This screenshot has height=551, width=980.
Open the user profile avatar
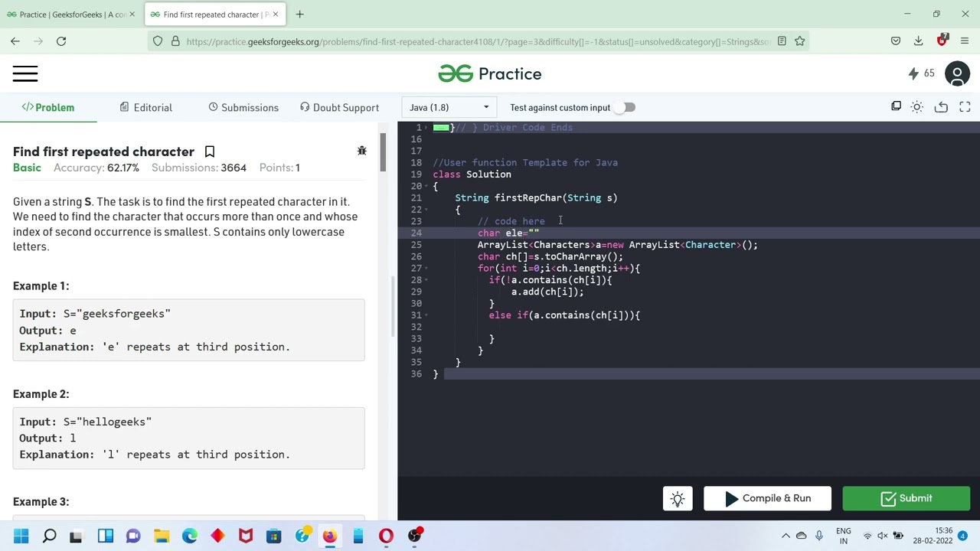click(957, 73)
